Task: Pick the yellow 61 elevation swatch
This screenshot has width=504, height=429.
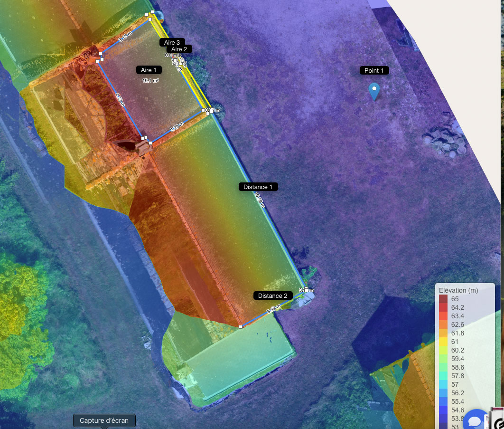Action: (443, 342)
